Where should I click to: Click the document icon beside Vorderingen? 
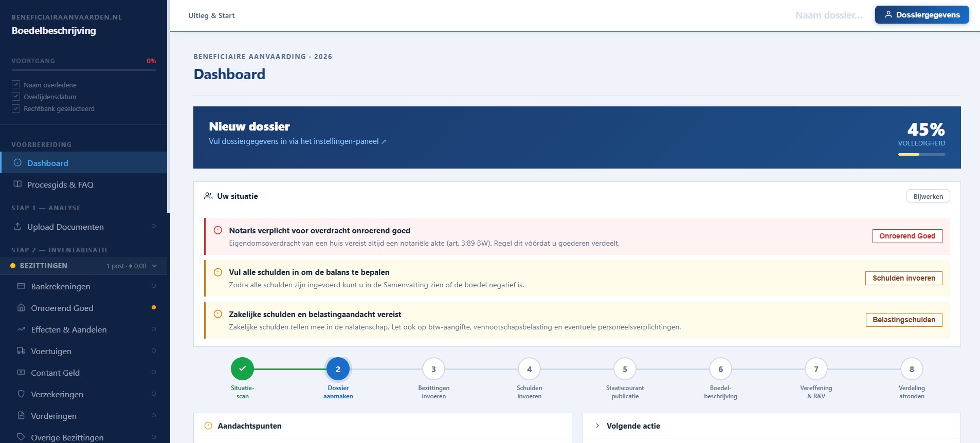pyautogui.click(x=21, y=415)
